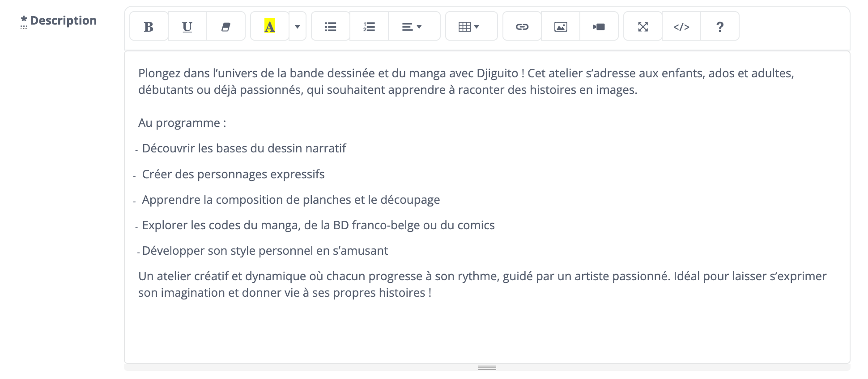868x379 pixels.
Task: Insert a hyperlink
Action: pyautogui.click(x=522, y=26)
